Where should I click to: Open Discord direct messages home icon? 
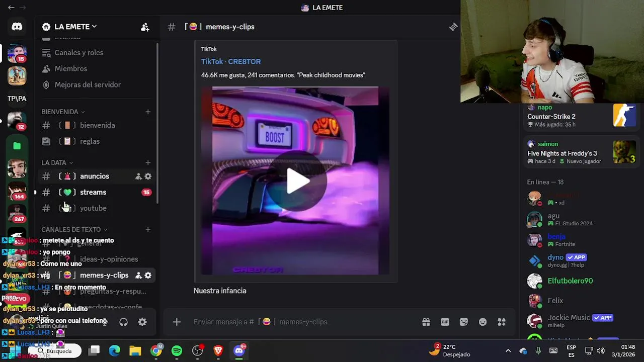17,27
